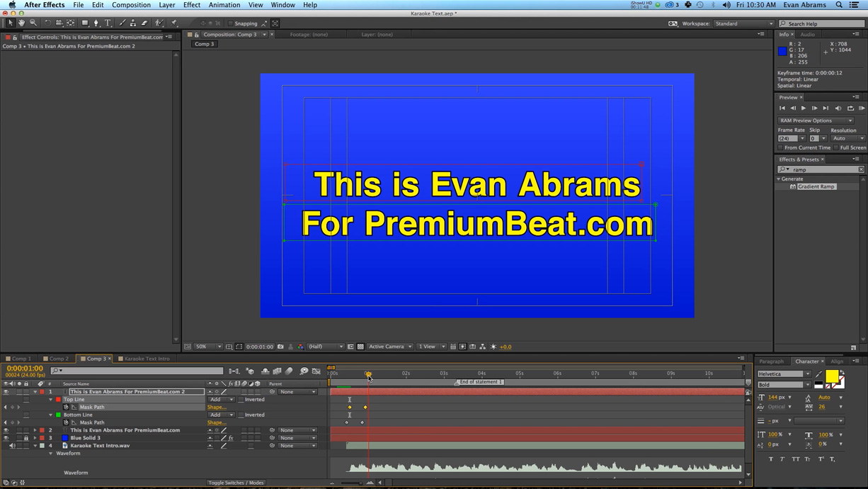Toggle Draft 3D icon in timeline

250,371
